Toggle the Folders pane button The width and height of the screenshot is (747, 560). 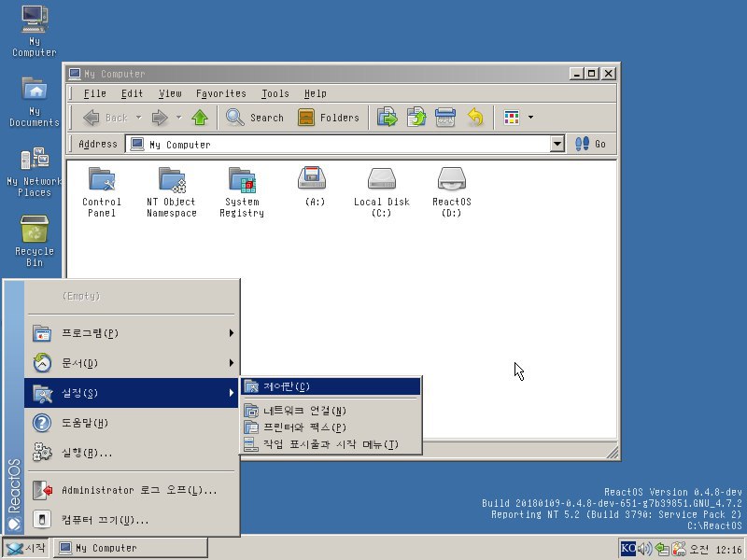pos(329,118)
